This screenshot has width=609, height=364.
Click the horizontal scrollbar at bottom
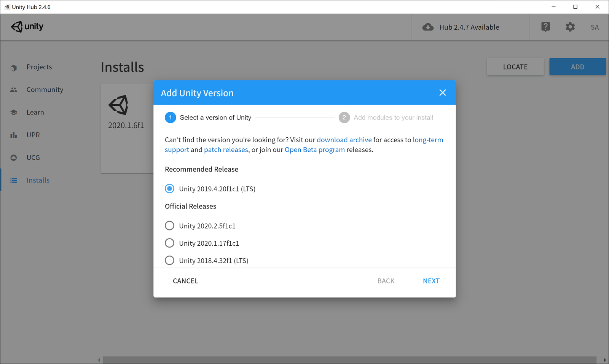[x=349, y=360]
